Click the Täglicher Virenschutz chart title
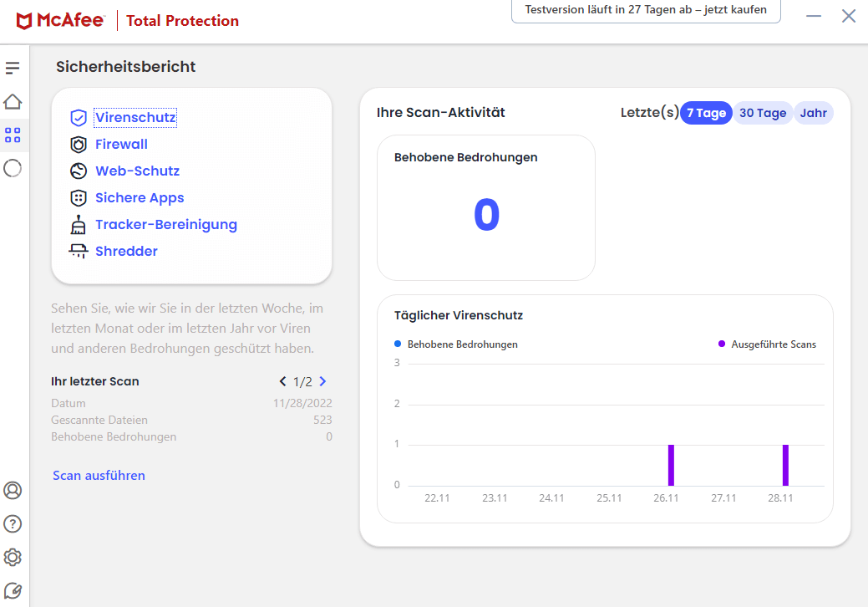This screenshot has height=607, width=868. (459, 316)
